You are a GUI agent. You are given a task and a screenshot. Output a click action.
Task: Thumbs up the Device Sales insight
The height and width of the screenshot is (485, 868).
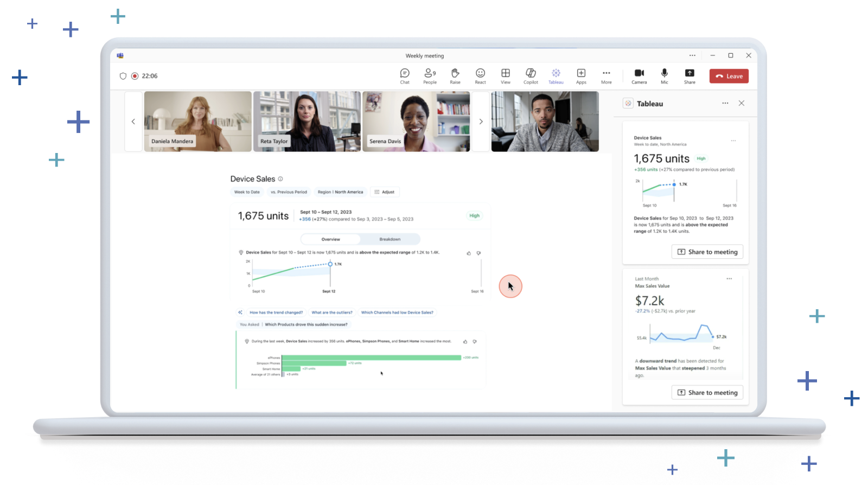[469, 253]
